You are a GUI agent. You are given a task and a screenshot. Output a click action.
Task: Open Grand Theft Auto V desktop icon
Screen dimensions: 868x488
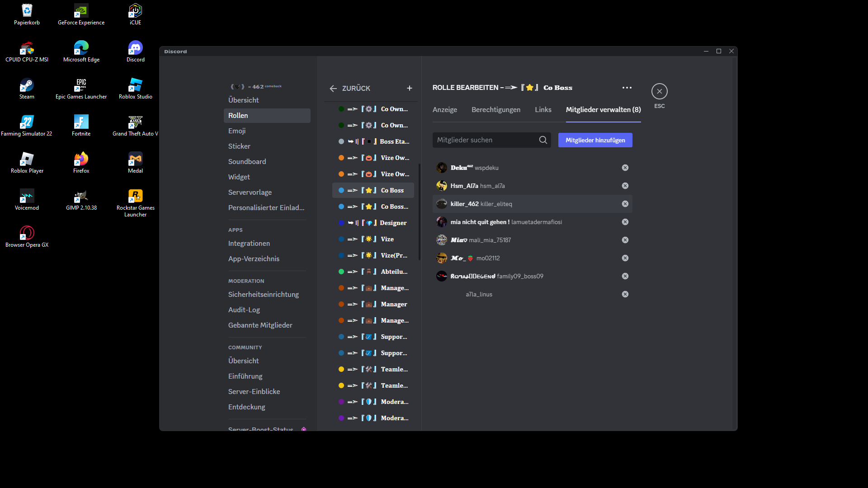(135, 125)
